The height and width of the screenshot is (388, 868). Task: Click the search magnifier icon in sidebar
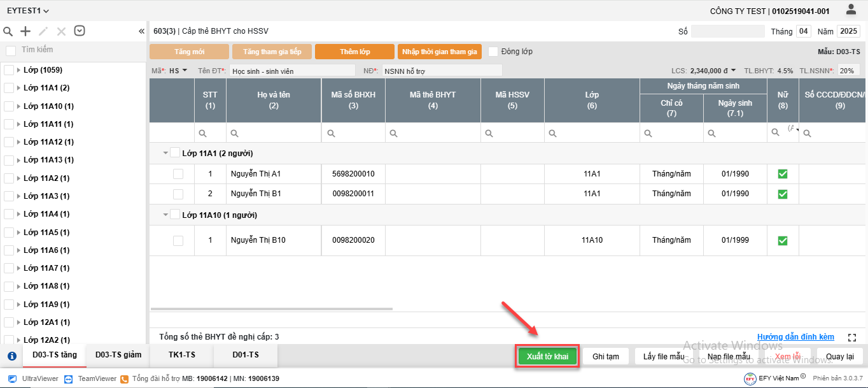click(8, 31)
